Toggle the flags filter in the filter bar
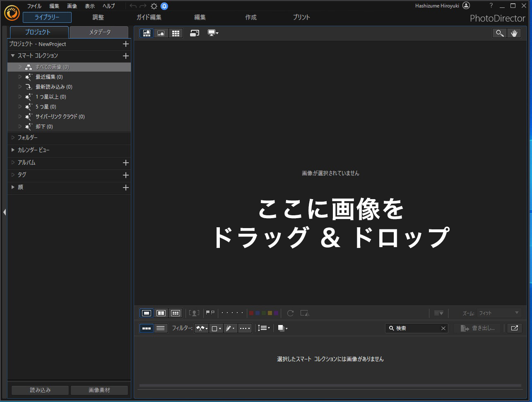532x402 pixels. (x=202, y=328)
